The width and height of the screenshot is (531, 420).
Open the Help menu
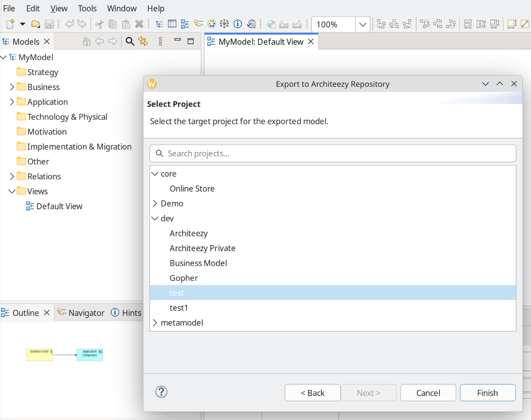pos(156,9)
